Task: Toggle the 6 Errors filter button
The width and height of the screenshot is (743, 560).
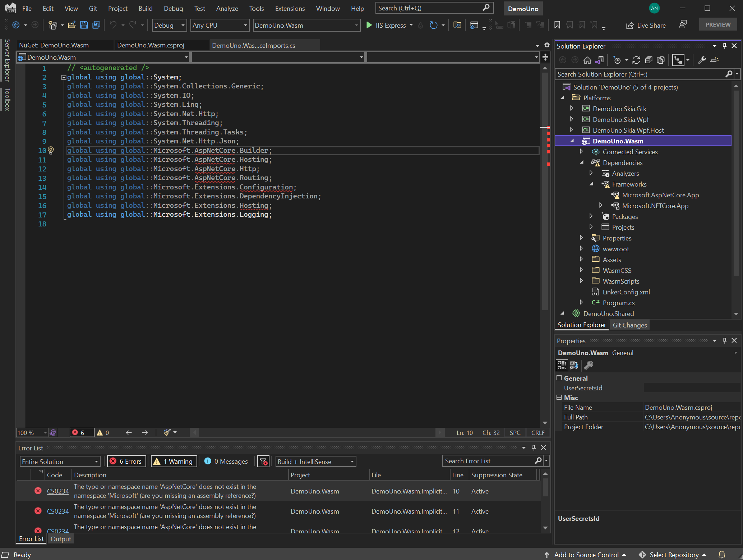Action: [x=126, y=461]
